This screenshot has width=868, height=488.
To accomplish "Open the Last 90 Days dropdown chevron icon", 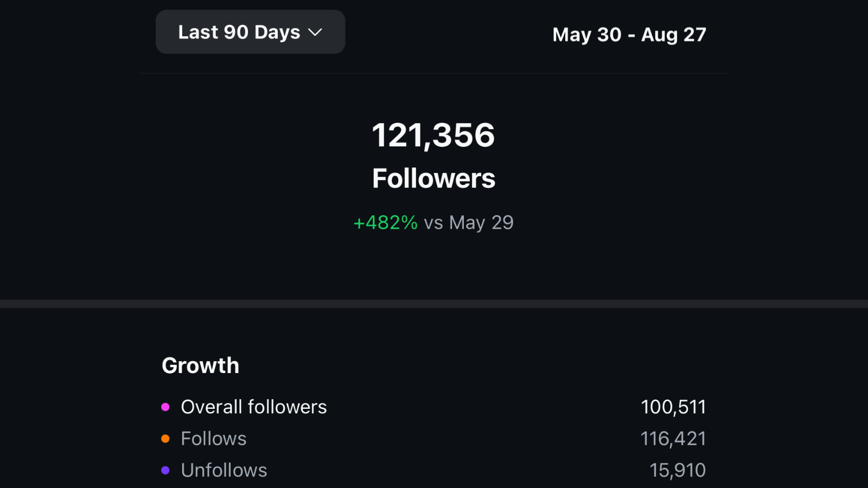I will click(x=316, y=33).
